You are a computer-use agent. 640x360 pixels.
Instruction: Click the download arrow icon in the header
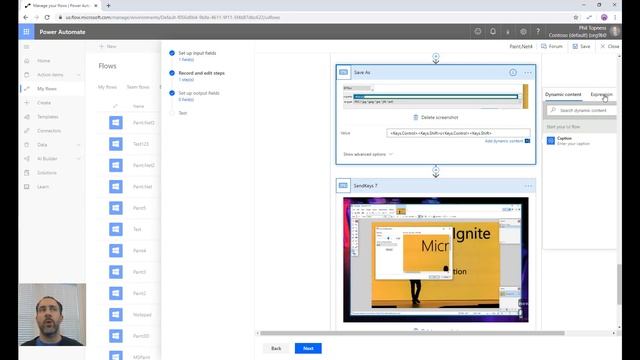[508, 32]
